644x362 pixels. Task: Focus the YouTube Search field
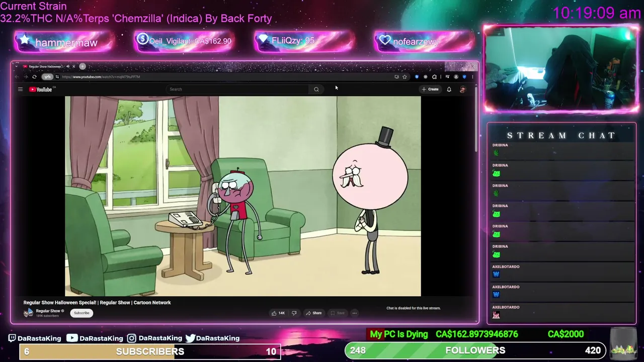coord(237,89)
